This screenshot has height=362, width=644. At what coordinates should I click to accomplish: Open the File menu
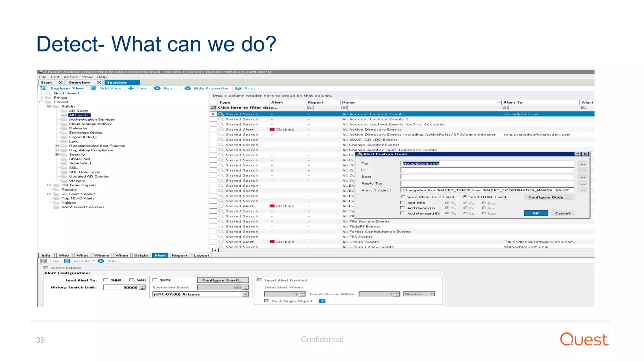point(43,77)
